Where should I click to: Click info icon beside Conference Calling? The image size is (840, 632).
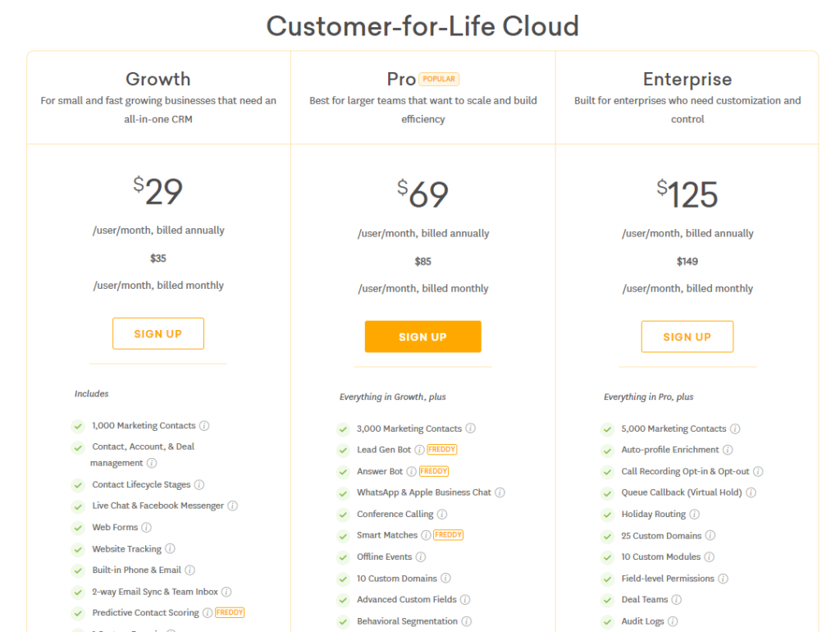(442, 514)
